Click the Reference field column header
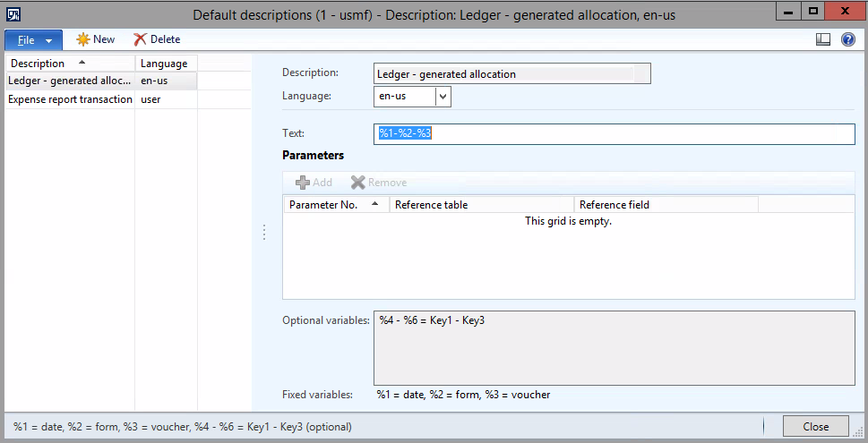Image resolution: width=868 pixels, height=443 pixels. 666,205
